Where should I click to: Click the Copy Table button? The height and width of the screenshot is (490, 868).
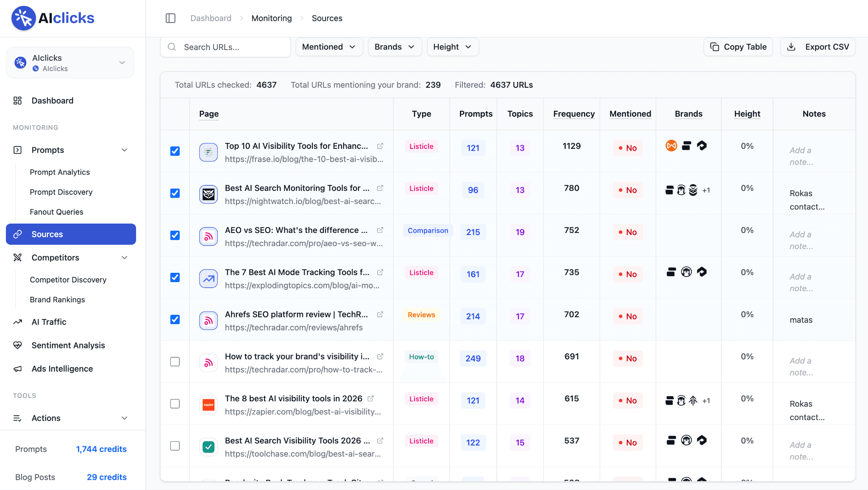pos(738,47)
